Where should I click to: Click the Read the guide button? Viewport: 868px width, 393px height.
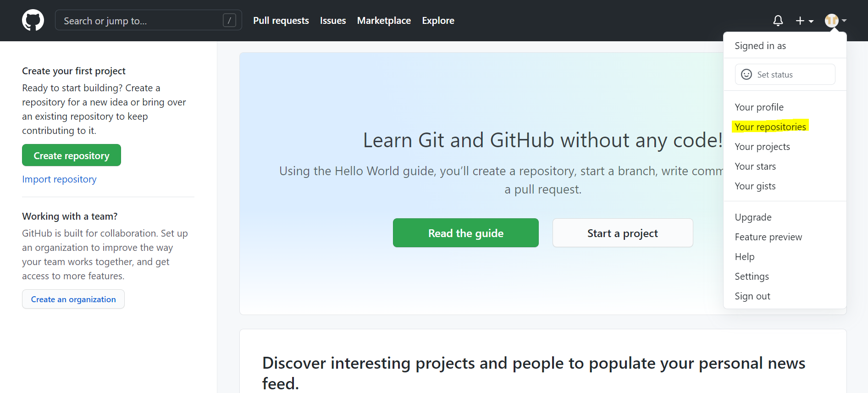tap(466, 233)
